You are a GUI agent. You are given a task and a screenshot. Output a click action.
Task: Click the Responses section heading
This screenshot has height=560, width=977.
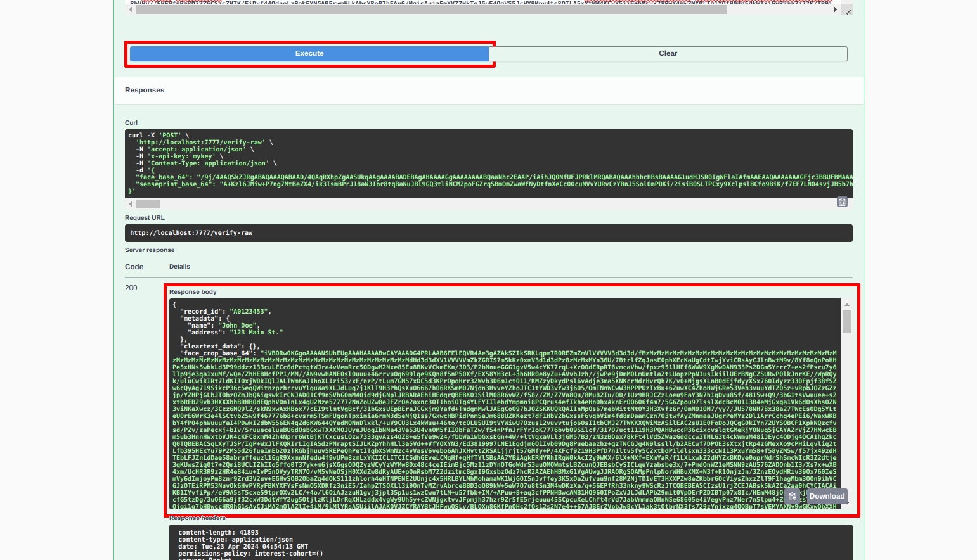tap(145, 90)
